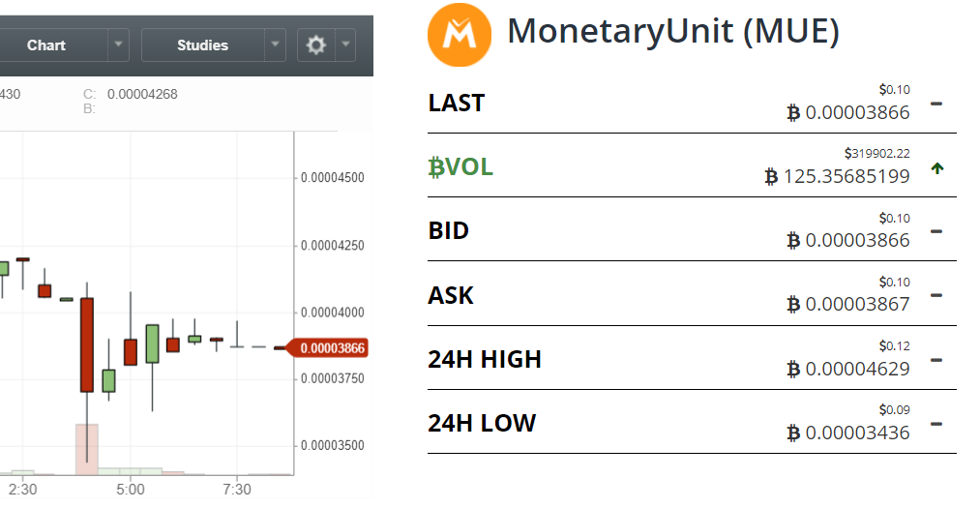Open the Studies menu

pyautogui.click(x=202, y=45)
